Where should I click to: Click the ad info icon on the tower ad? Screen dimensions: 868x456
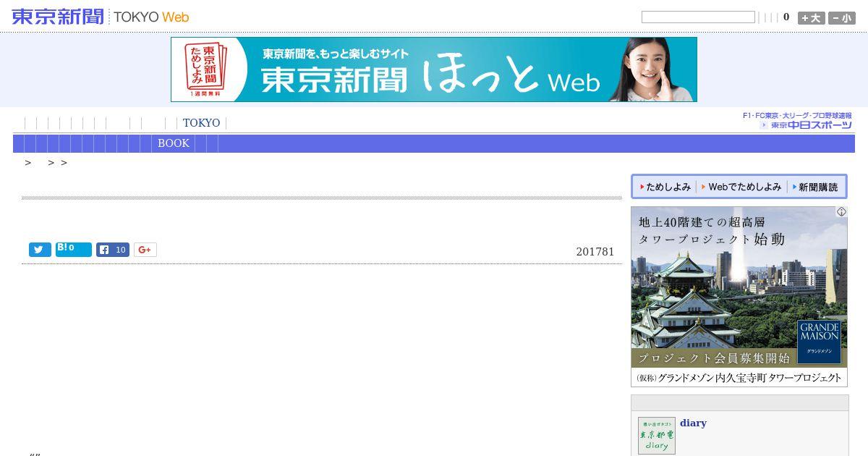tap(841, 212)
